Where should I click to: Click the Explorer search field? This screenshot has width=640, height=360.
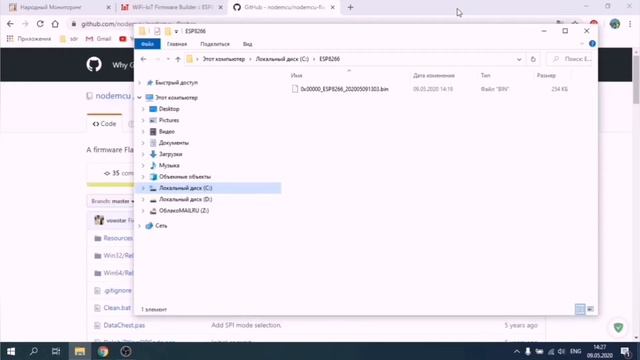(x=570, y=59)
